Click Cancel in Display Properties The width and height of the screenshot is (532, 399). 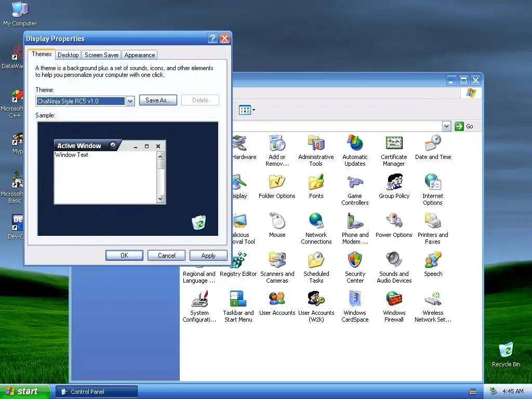[167, 256]
